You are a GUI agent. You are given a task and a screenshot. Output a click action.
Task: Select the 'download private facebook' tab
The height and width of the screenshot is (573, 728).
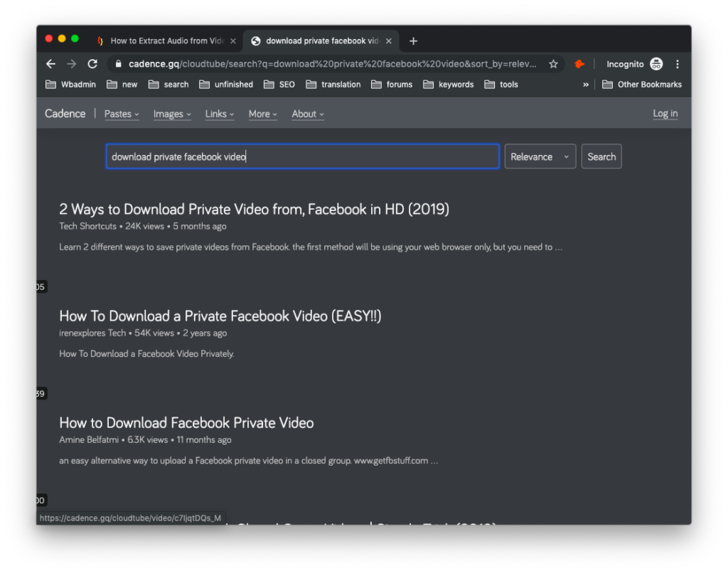tap(321, 41)
